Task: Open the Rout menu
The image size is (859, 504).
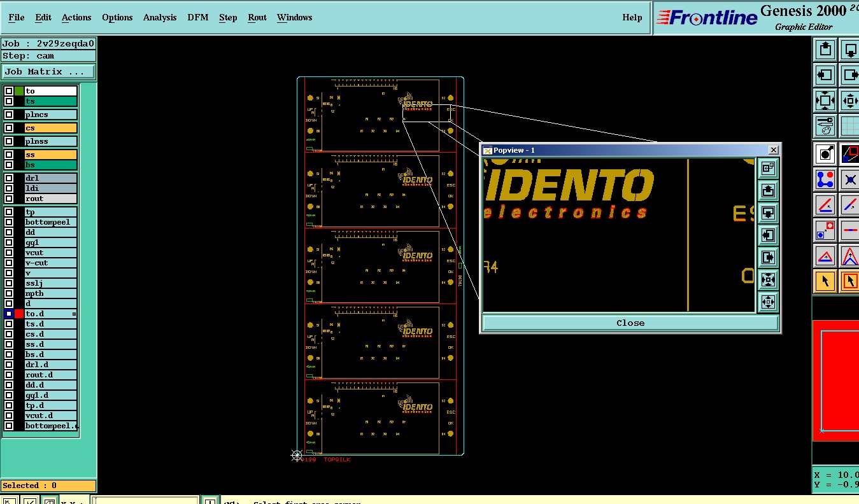Action: (x=257, y=17)
